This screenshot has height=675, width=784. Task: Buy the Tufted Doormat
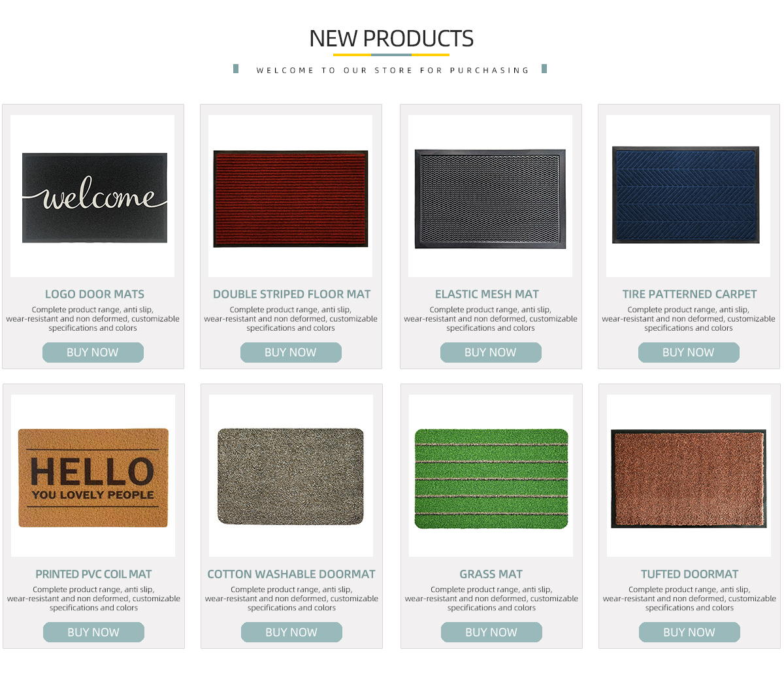[x=689, y=632]
